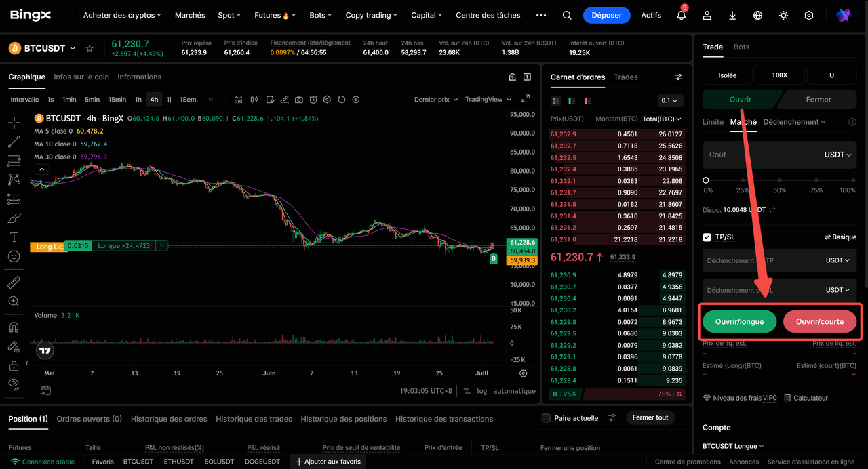868x469 pixels.
Task: Select the crosshair cursor tool
Action: [14, 123]
